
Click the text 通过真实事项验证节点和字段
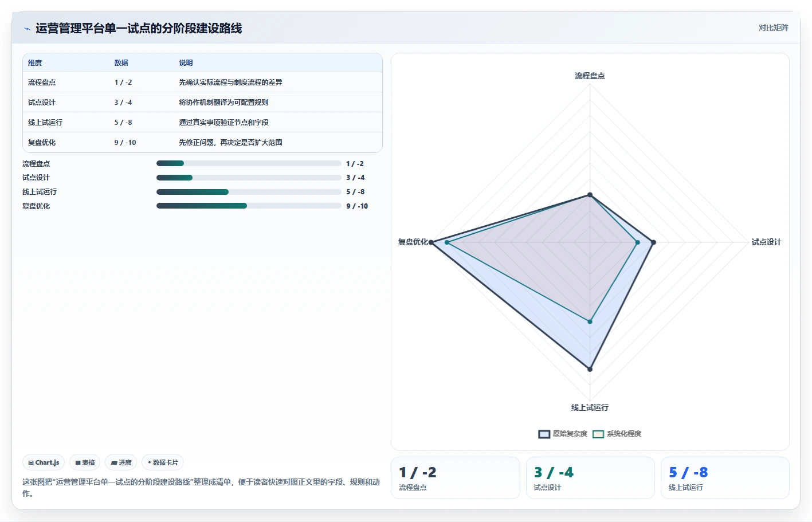[223, 123]
